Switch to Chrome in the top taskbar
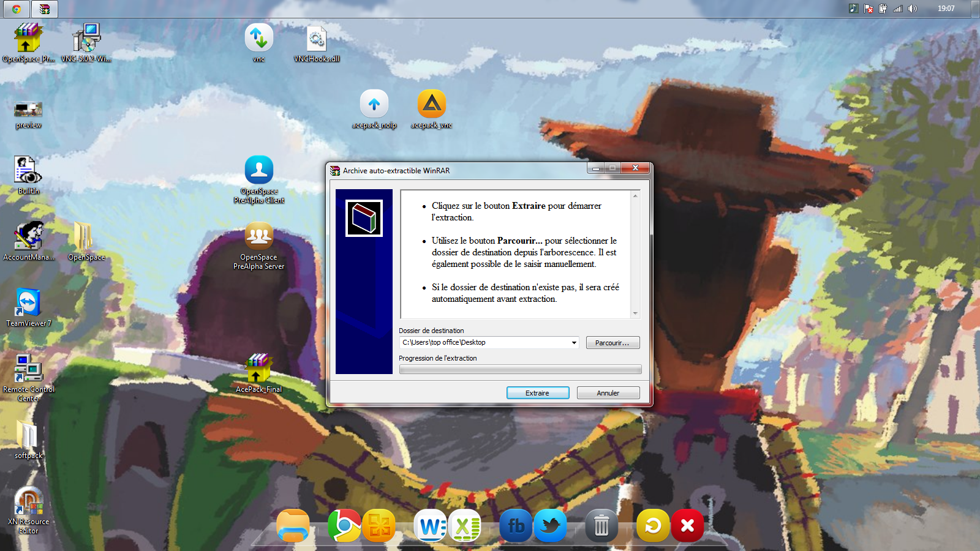The image size is (980, 551). (x=17, y=9)
